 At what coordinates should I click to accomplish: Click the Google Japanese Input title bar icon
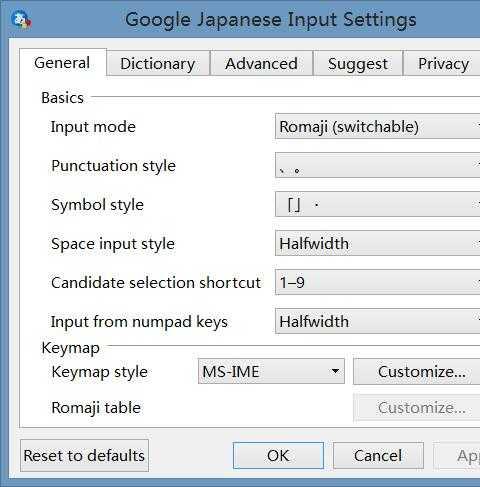click(x=21, y=19)
